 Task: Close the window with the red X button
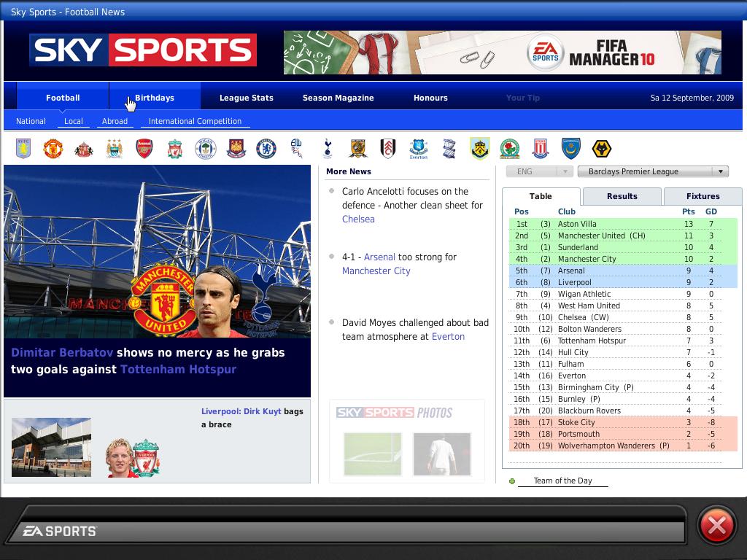[x=716, y=525]
